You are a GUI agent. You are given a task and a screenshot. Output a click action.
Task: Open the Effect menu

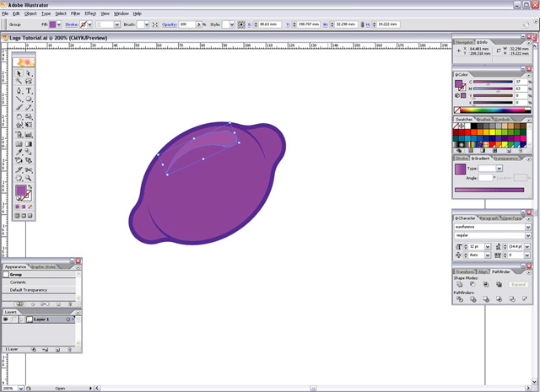pos(90,13)
